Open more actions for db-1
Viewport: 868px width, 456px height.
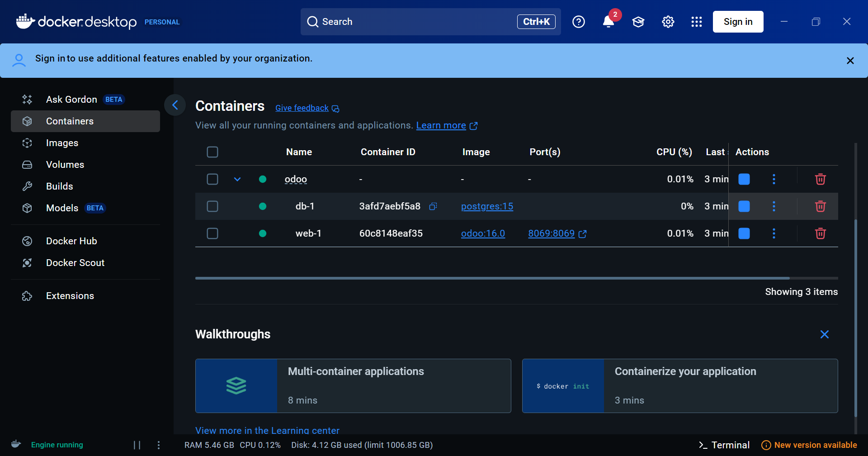click(x=774, y=206)
